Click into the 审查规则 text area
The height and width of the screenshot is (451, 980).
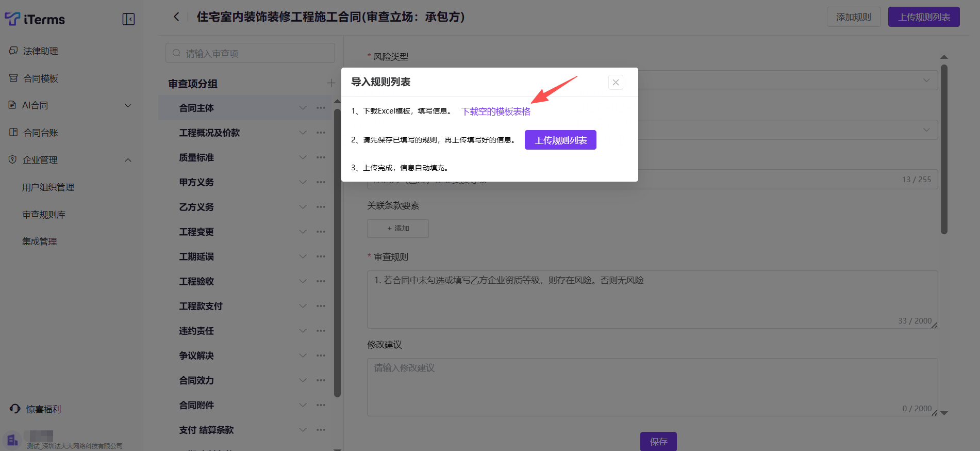(652, 299)
